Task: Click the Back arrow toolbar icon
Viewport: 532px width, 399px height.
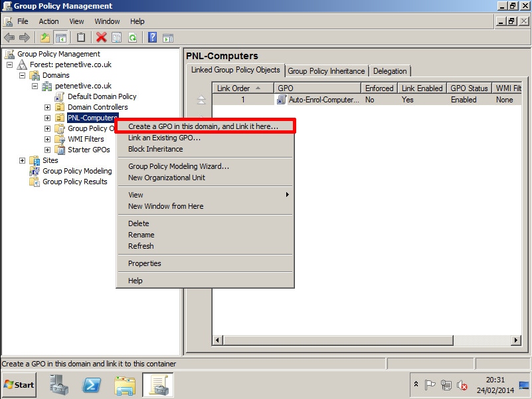Action: click(9, 37)
